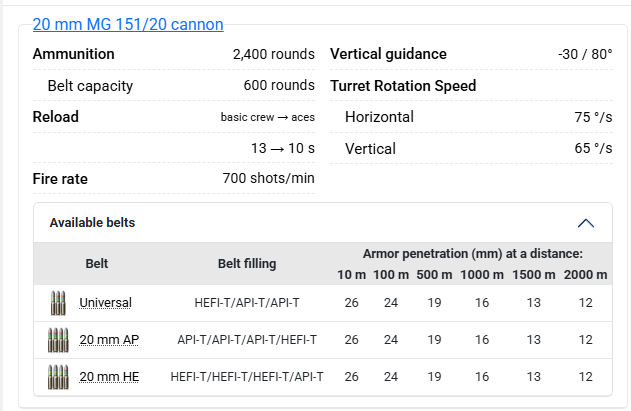
Task: Select the Universal belt name
Action: (x=105, y=303)
